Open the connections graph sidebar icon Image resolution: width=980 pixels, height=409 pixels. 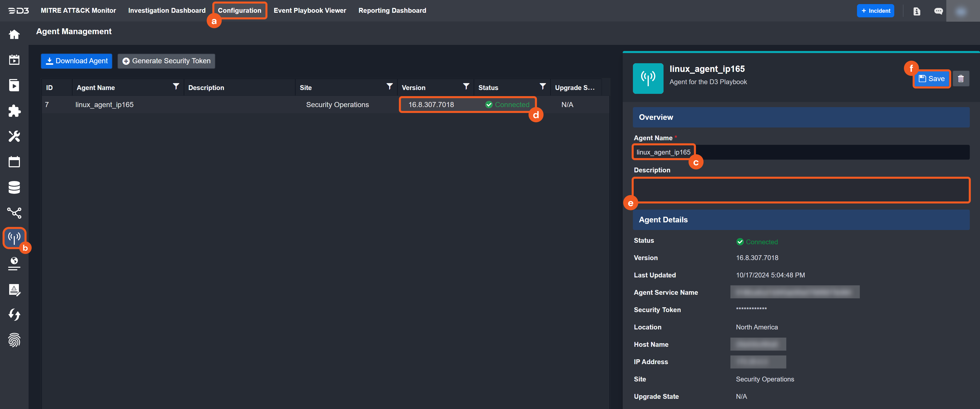click(14, 213)
